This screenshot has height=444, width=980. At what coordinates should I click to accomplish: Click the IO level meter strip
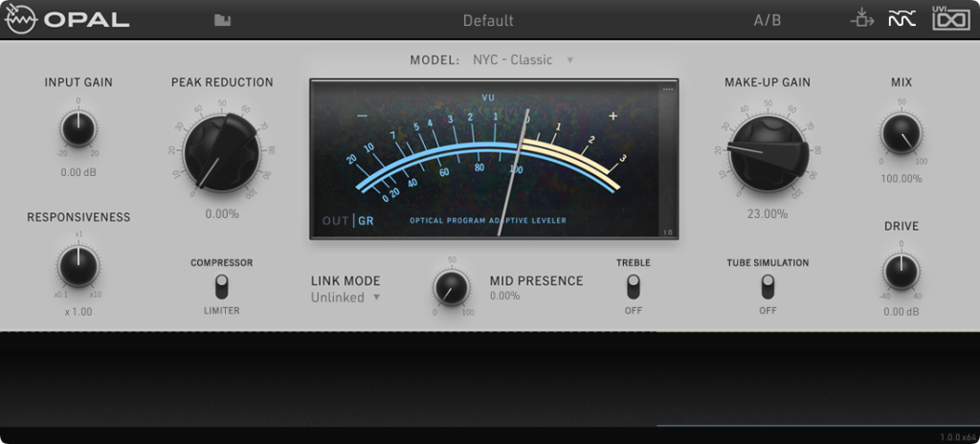668,159
